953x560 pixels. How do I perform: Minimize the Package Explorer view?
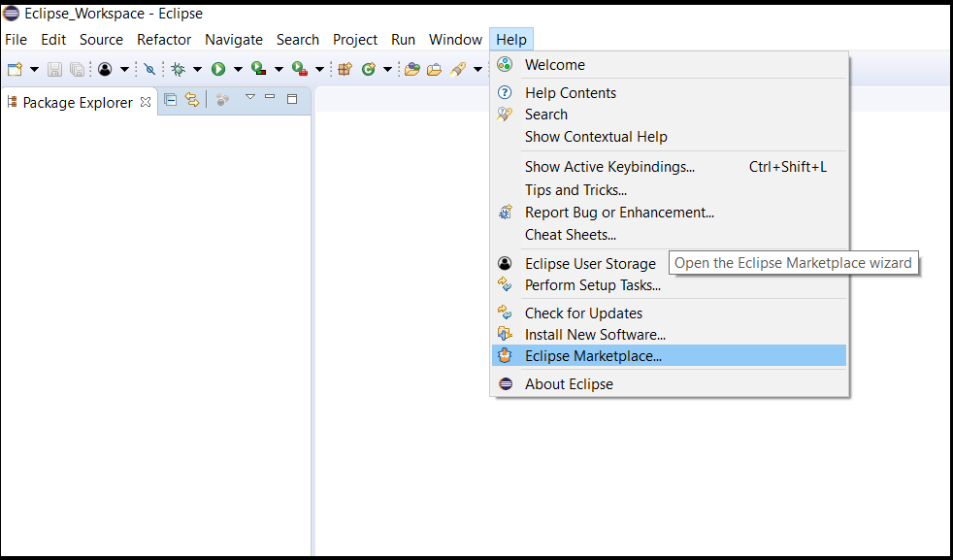(271, 97)
